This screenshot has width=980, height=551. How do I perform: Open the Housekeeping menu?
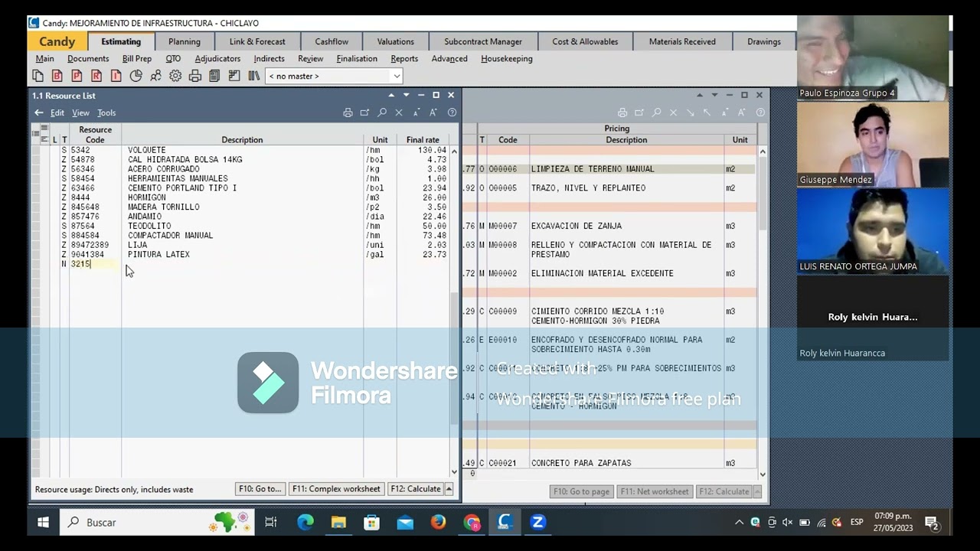click(x=507, y=58)
